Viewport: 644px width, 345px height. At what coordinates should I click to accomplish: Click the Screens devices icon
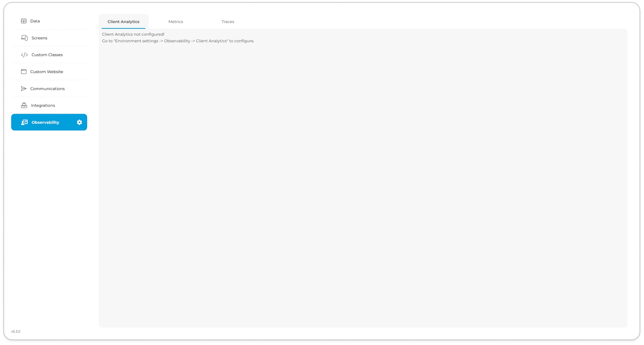point(24,38)
